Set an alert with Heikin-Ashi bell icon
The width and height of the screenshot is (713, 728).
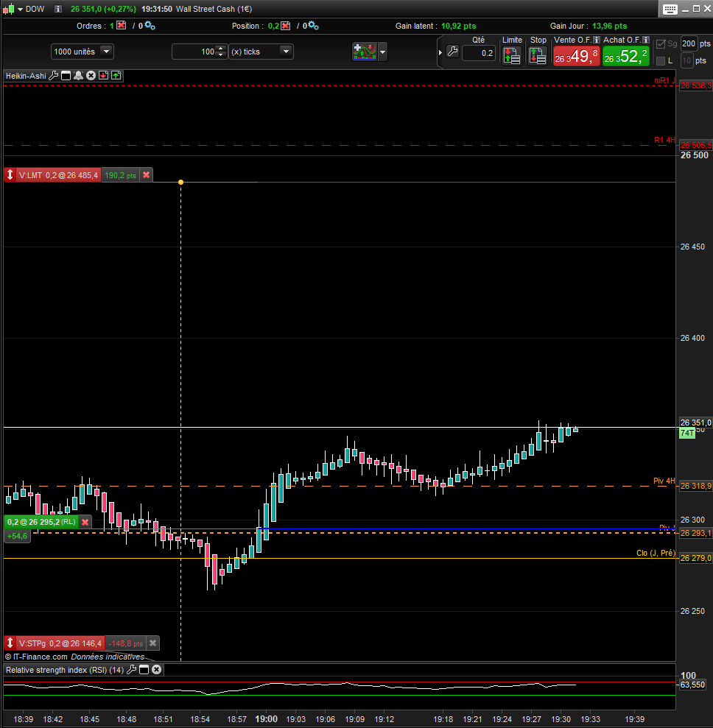coord(79,76)
